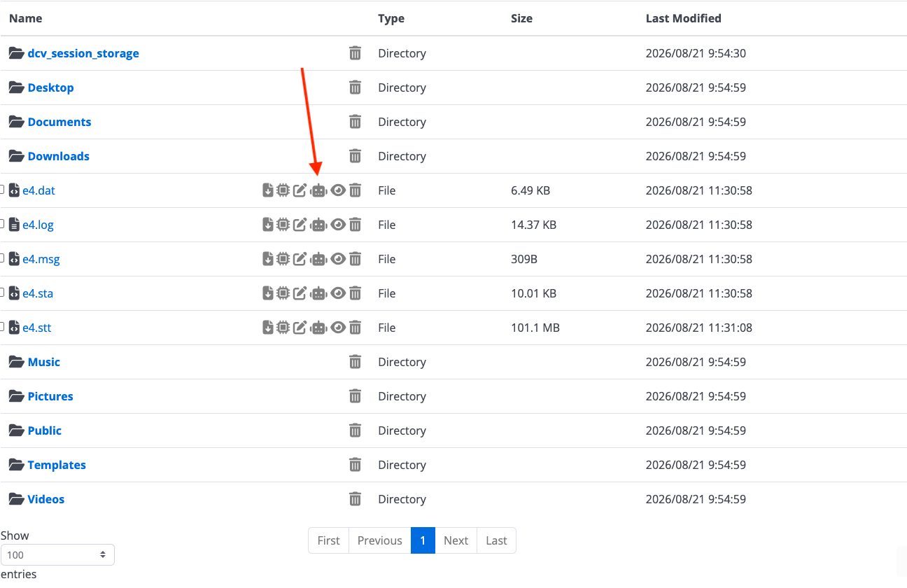Edit the e4.msg file
907x588 pixels.
click(x=300, y=259)
